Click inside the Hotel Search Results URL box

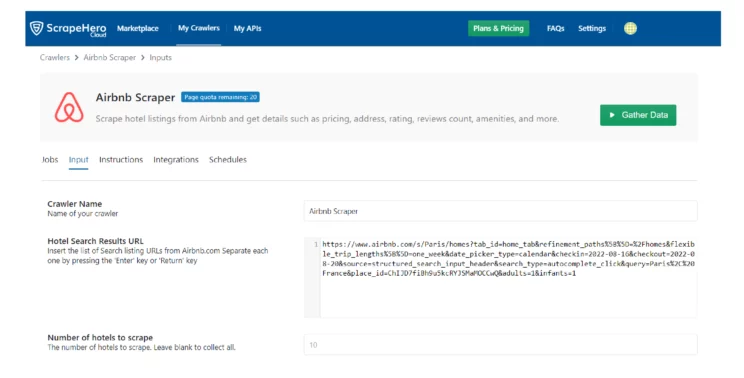point(501,277)
